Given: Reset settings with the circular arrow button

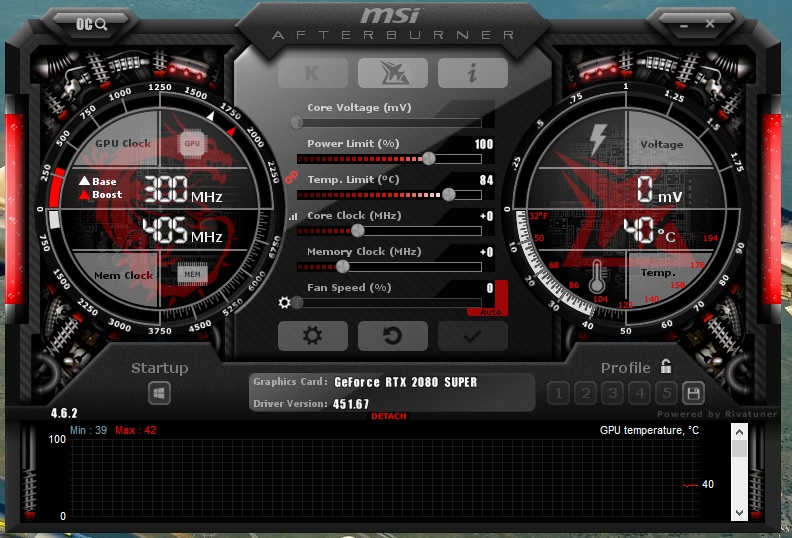Looking at the screenshot, I should tap(392, 335).
